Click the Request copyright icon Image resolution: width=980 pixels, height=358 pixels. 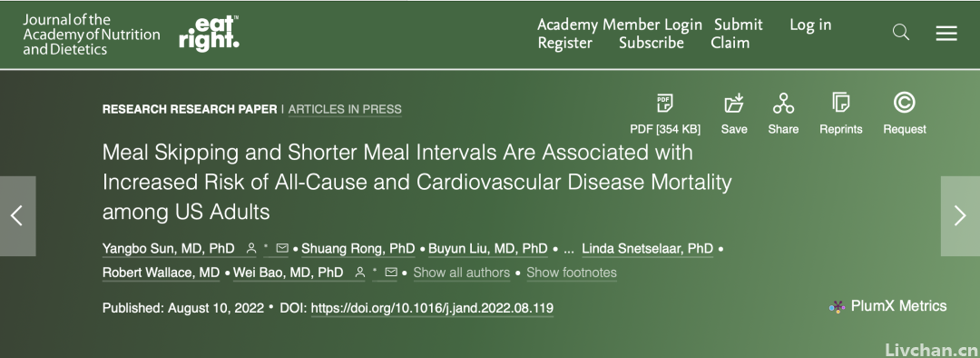coord(905,102)
